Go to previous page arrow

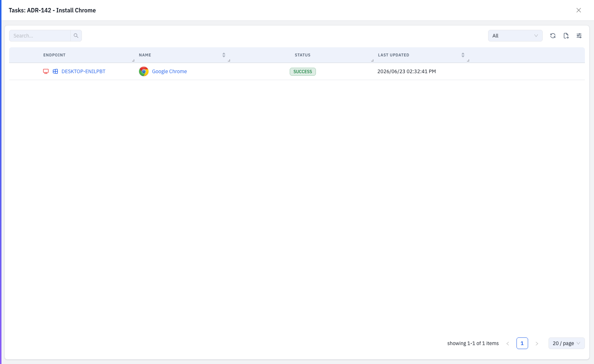[x=508, y=343]
